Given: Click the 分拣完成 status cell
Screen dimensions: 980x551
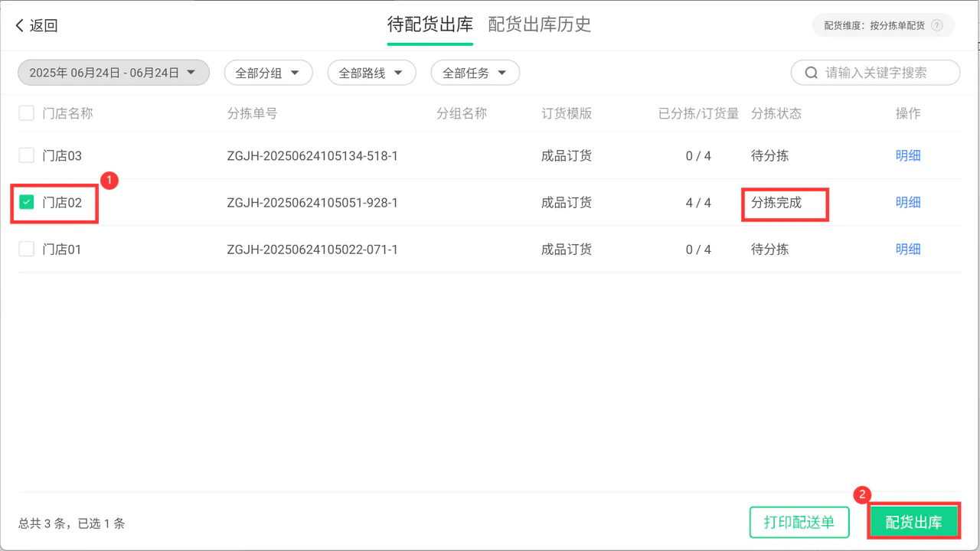Looking at the screenshot, I should [x=776, y=203].
